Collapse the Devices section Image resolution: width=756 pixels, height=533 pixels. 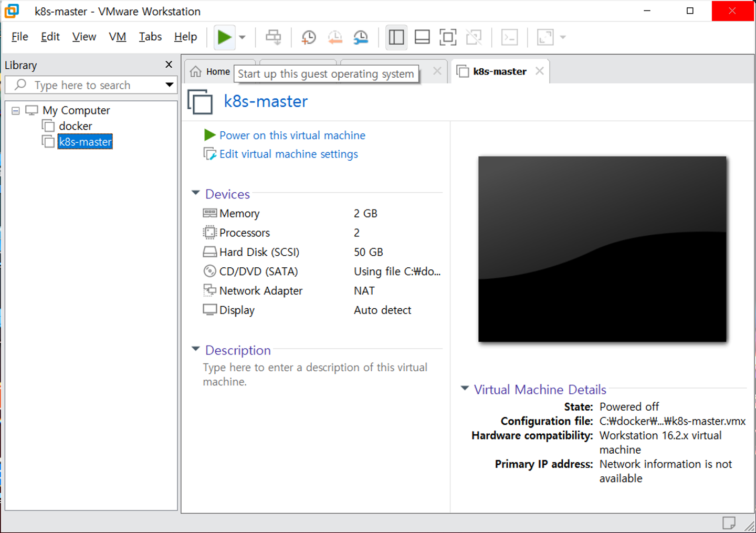pos(196,193)
